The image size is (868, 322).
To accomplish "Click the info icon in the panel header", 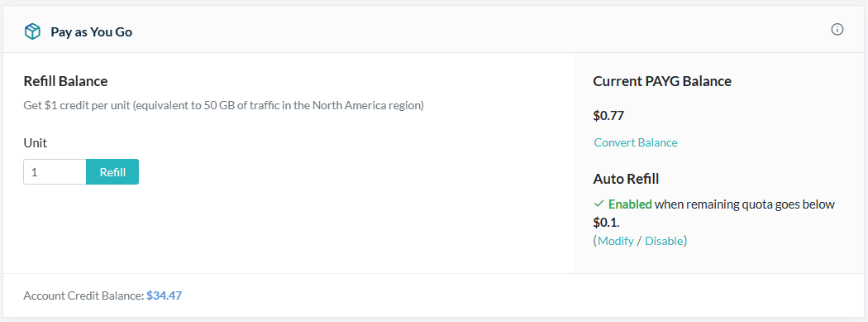I will 837,30.
